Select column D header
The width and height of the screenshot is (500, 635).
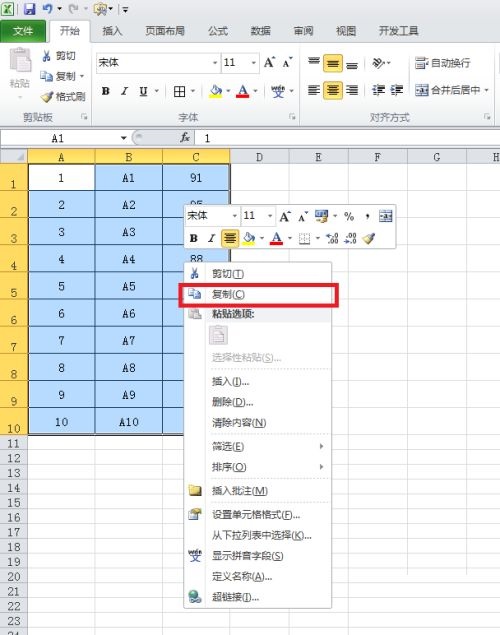259,157
